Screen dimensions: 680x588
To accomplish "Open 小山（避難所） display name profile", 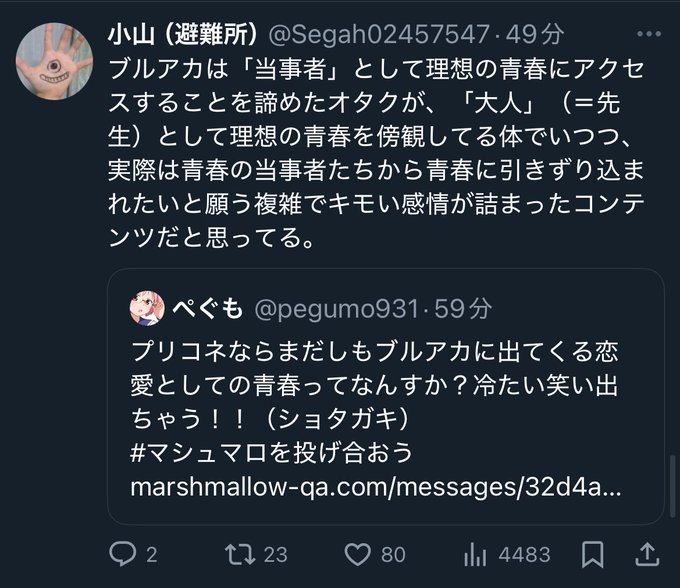I will coord(182,34).
